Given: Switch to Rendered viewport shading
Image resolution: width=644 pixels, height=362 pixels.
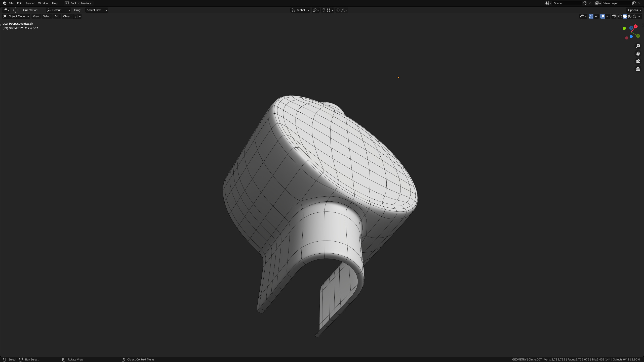Looking at the screenshot, I should point(634,16).
